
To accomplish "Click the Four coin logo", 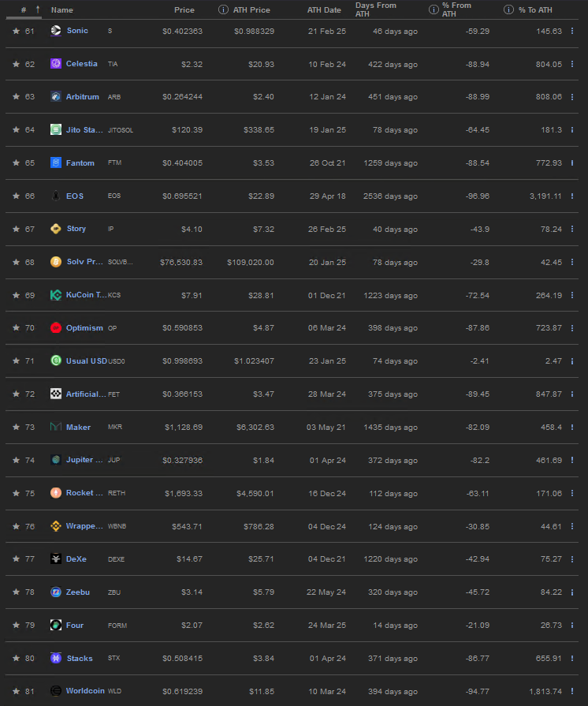I will pos(56,625).
